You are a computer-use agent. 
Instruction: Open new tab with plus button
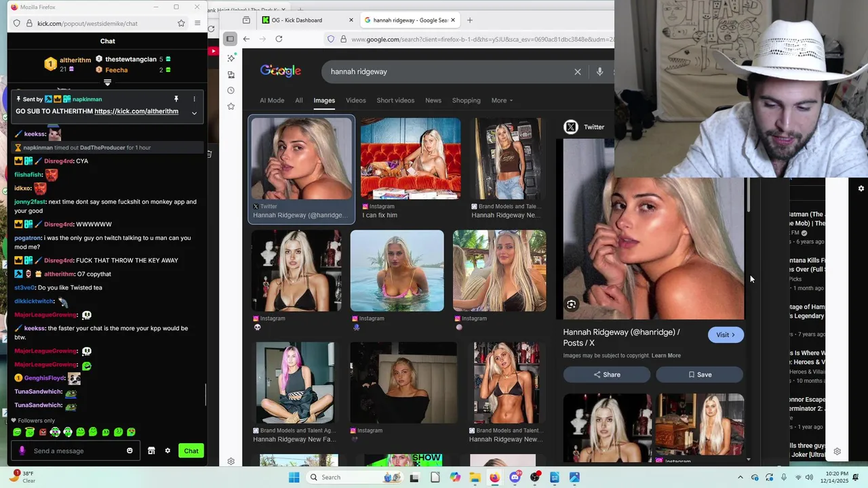(470, 20)
